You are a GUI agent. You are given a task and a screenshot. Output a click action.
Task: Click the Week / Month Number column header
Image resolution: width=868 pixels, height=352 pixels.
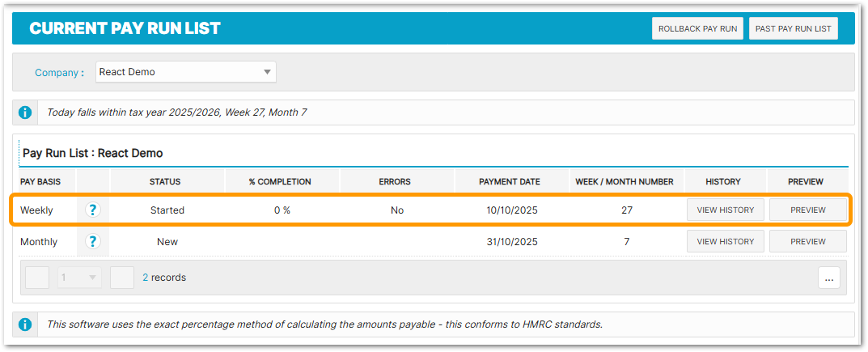(623, 182)
